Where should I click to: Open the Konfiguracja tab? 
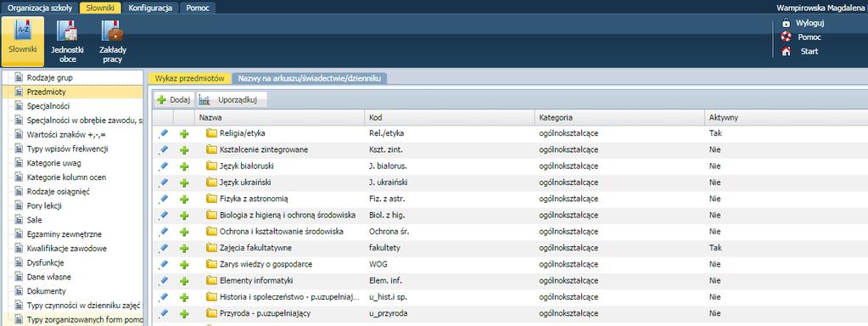(x=150, y=8)
